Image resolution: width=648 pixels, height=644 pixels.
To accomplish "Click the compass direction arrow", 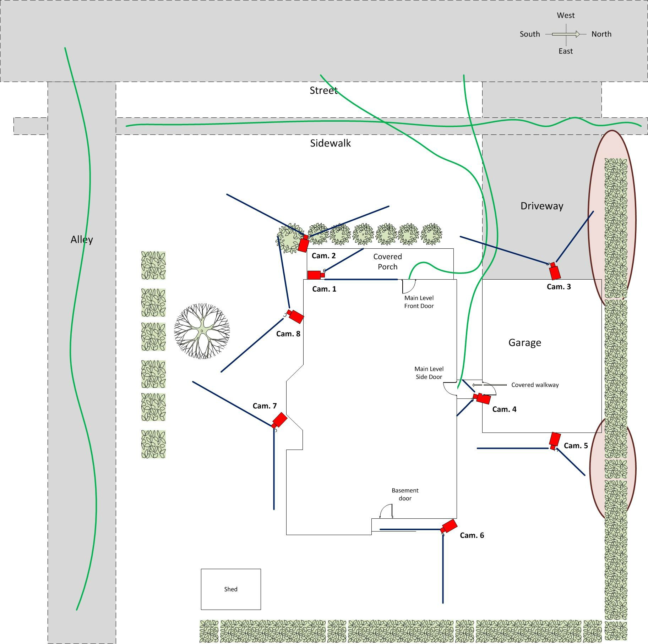I will tap(566, 34).
